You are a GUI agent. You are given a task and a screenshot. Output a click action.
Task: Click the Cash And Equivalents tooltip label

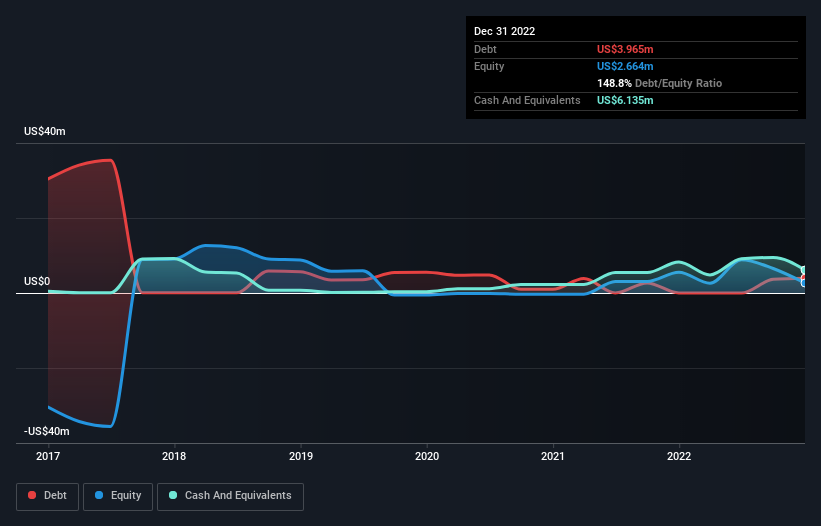(527, 100)
